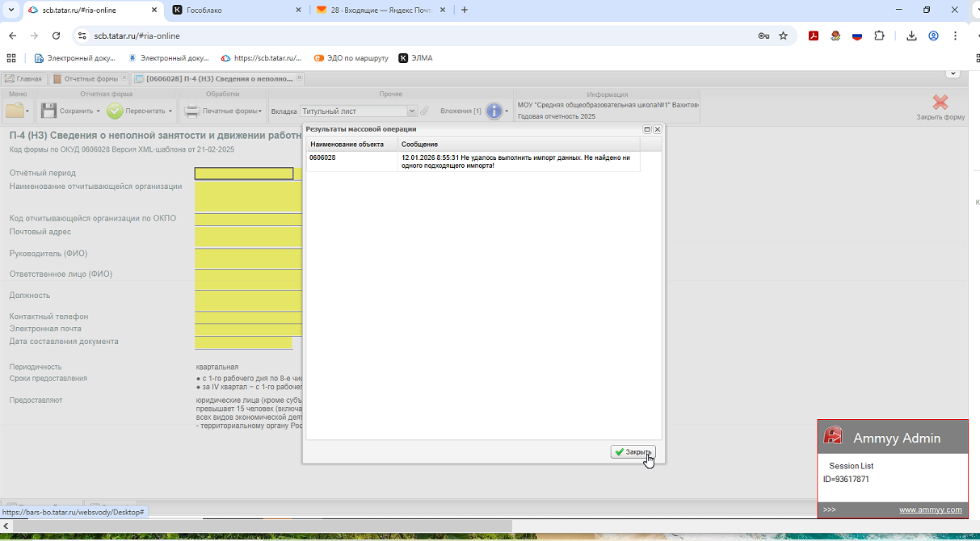Click the Пересчитать green check icon
This screenshot has width=980, height=541.
(115, 111)
